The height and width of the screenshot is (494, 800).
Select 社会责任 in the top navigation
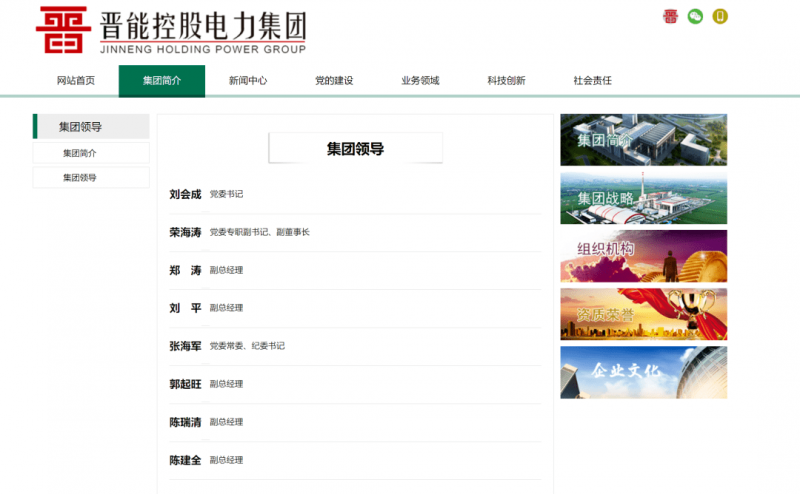pos(592,81)
